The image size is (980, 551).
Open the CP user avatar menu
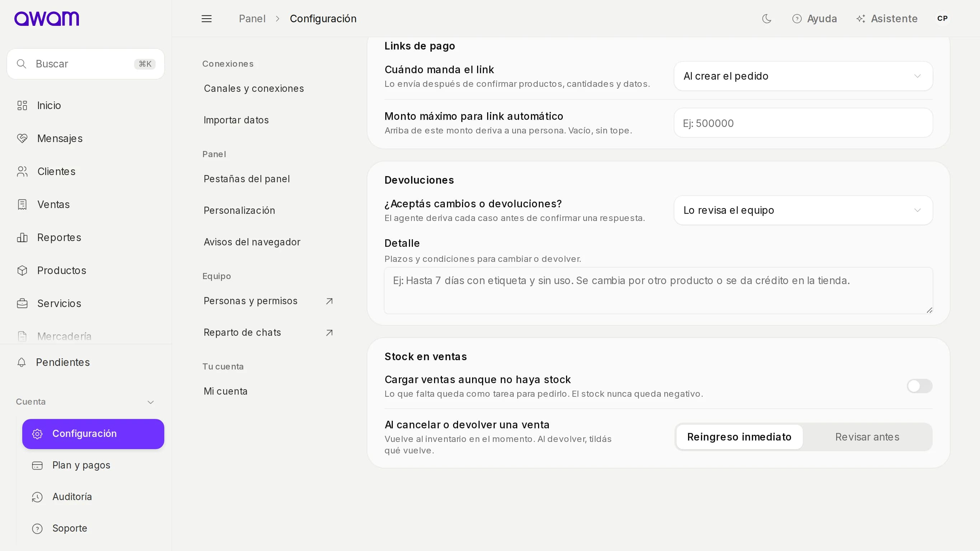point(942,19)
